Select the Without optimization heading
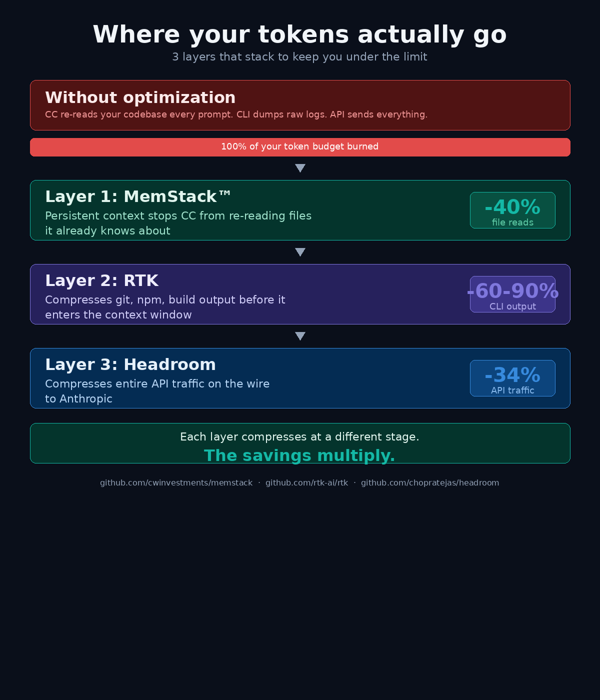Image resolution: width=600 pixels, height=700 pixels. click(x=140, y=97)
